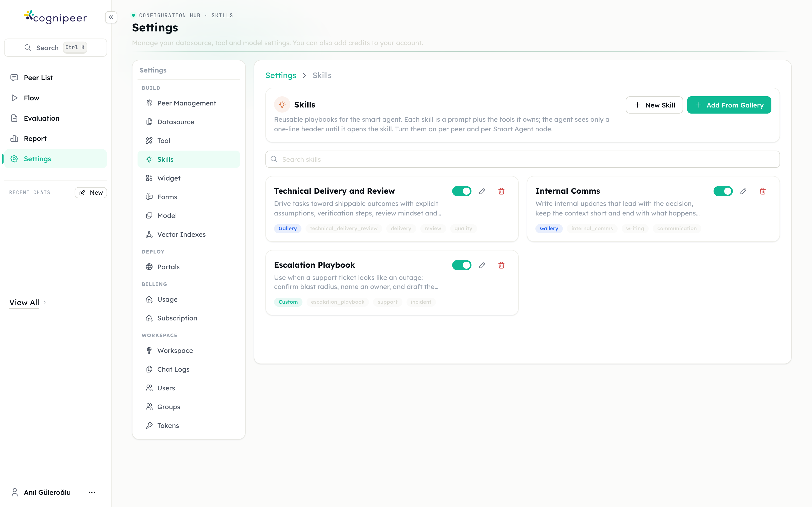
Task: Create a New Skill
Action: pos(654,105)
